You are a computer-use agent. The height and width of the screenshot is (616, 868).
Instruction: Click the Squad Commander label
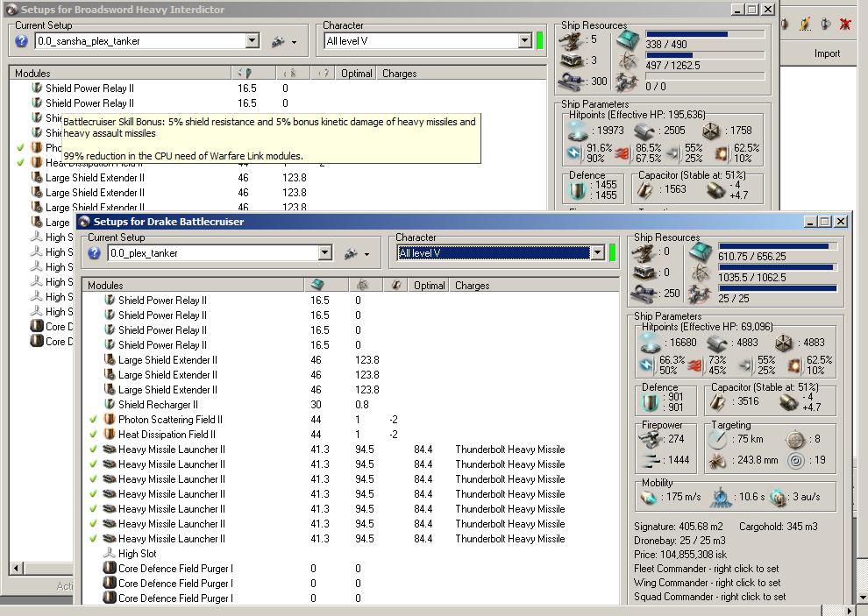(x=708, y=597)
